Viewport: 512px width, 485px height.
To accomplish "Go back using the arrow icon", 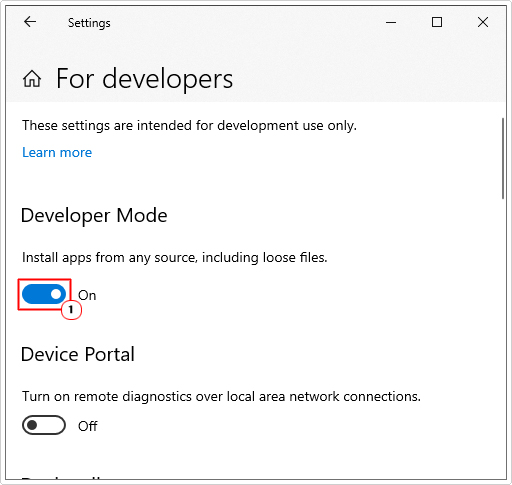I will [x=30, y=22].
